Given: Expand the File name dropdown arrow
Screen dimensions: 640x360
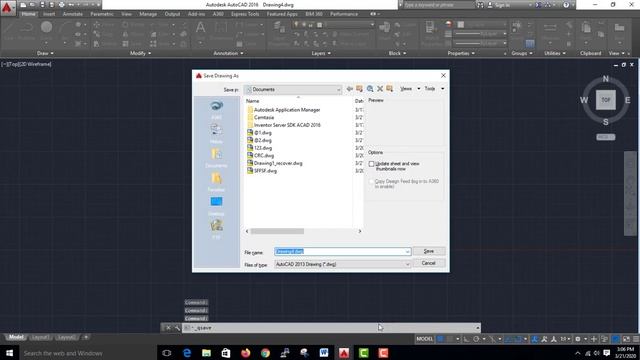Looking at the screenshot, I should click(407, 252).
